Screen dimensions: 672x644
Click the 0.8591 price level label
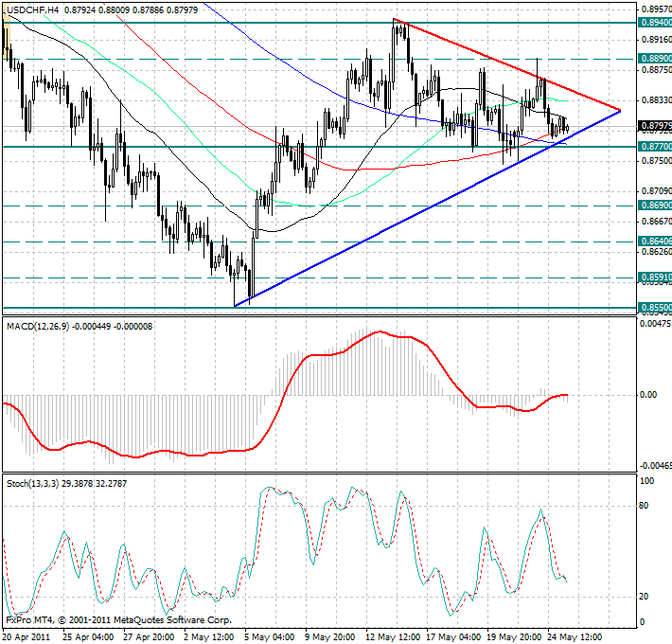[x=654, y=277]
